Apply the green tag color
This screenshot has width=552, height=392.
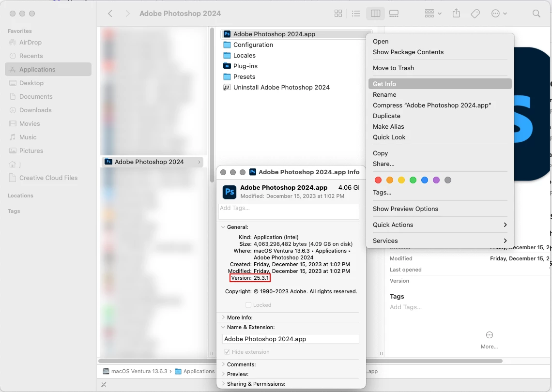pyautogui.click(x=413, y=180)
